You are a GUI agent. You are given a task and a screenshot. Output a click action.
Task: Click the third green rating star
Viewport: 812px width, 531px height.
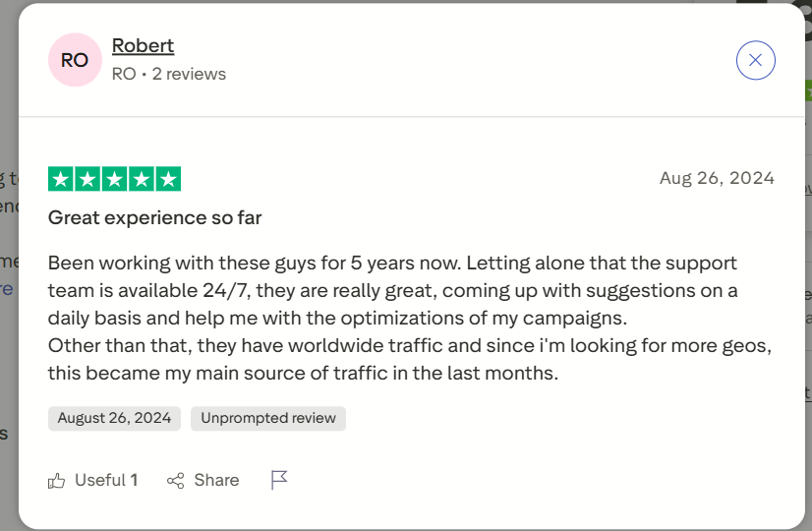(114, 179)
